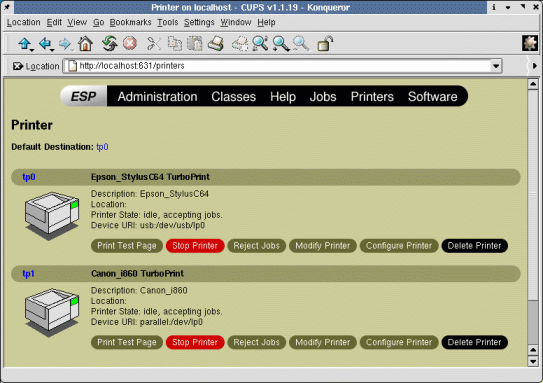The image size is (543, 383).
Task: Open the Location menu
Action: (24, 23)
